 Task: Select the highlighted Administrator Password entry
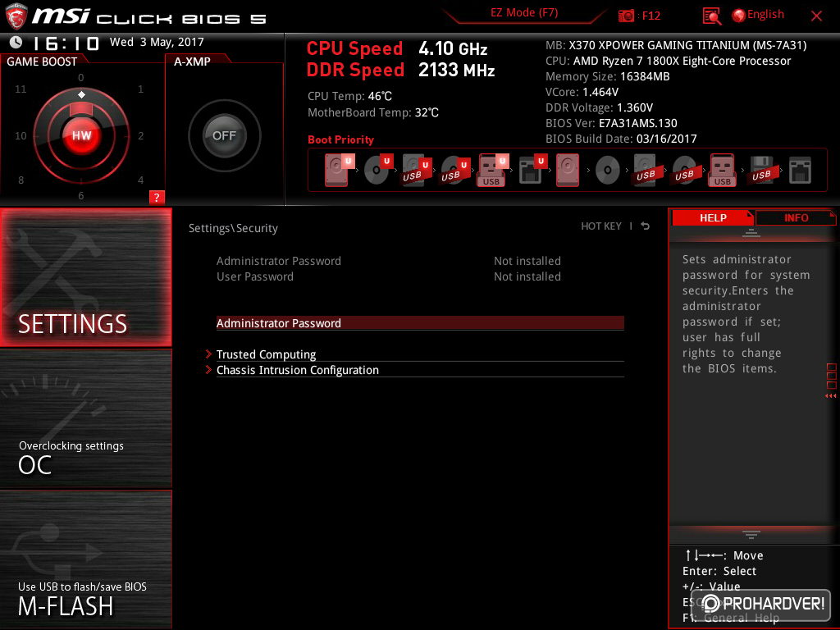tap(420, 323)
